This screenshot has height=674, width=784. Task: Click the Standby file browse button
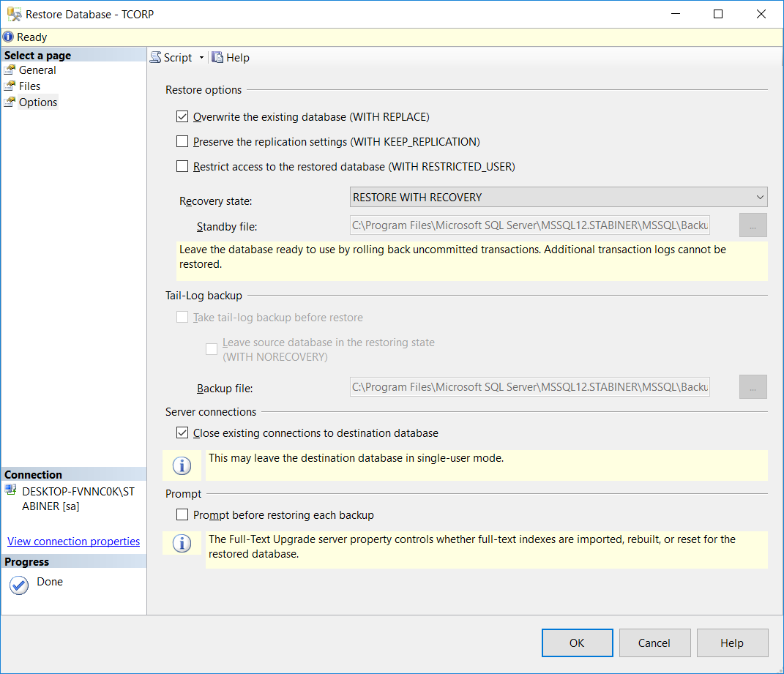[x=753, y=225]
